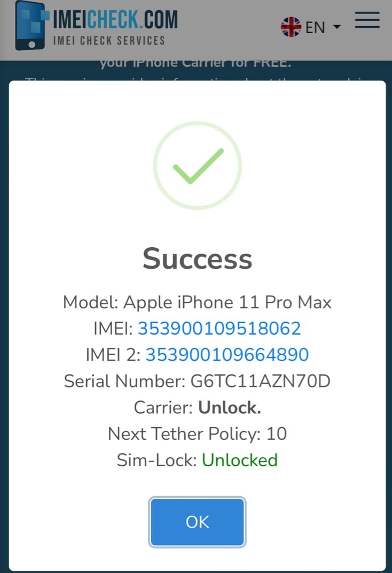Click the Model Apple iPhone 11 Pro Max line
The width and height of the screenshot is (392, 573).
pyautogui.click(x=197, y=302)
